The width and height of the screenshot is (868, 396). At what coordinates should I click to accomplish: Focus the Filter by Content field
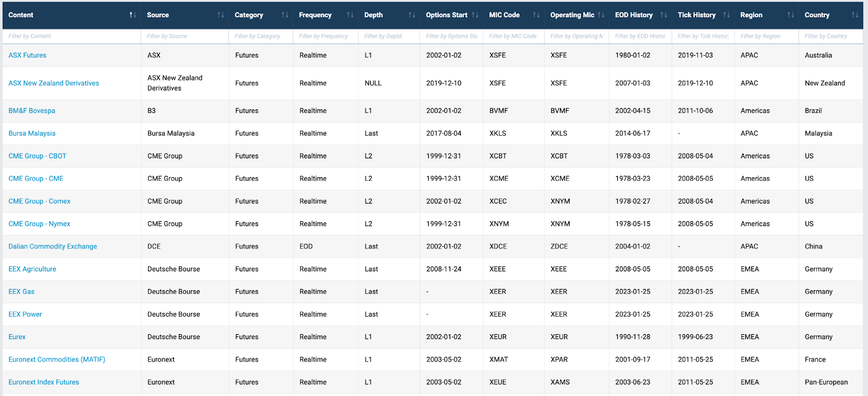(72, 36)
